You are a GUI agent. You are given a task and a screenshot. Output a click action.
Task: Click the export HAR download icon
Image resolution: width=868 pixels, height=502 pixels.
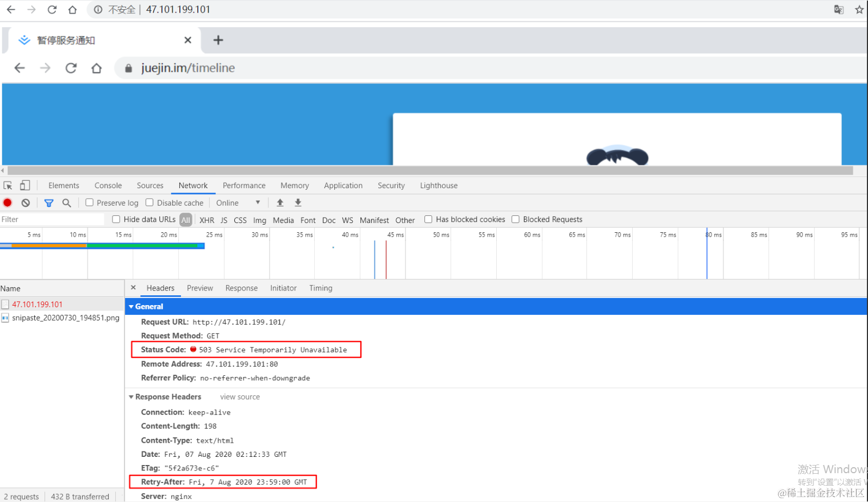(x=298, y=202)
